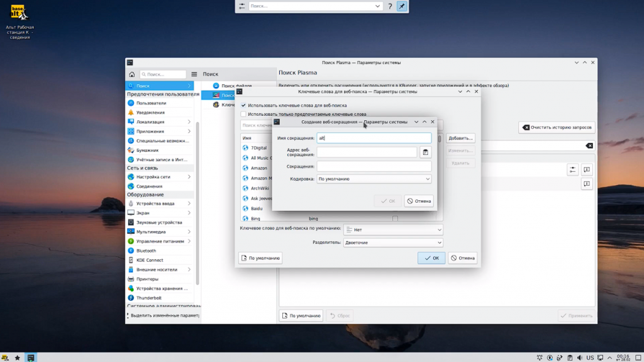Image resolution: width=644 pixels, height=362 pixels.
Task: Click the KRunner settings sliders icon
Action: click(242, 6)
